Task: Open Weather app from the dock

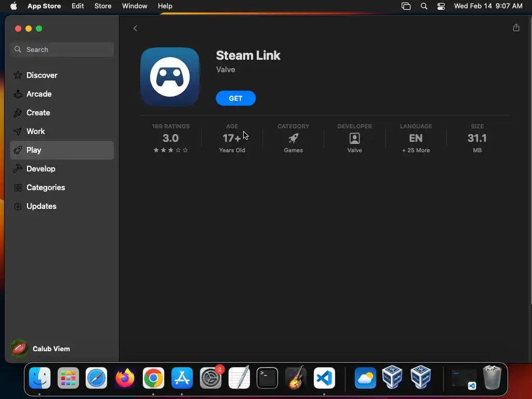Action: point(365,378)
